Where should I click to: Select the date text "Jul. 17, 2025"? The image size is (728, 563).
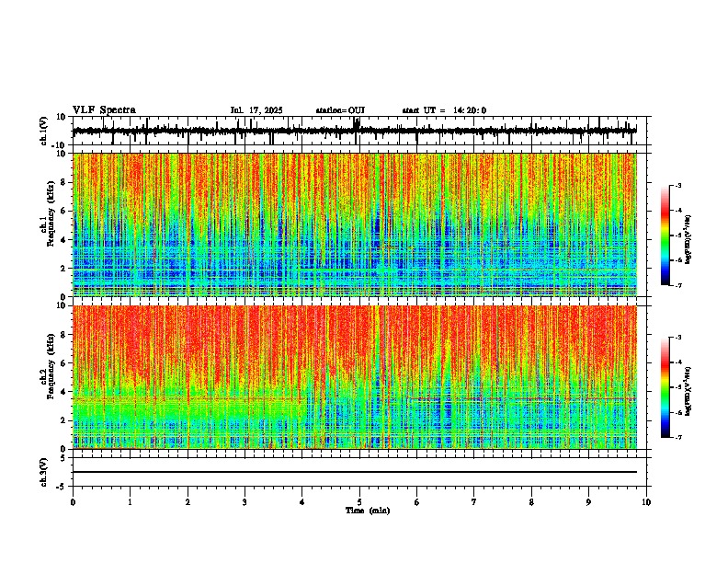tap(256, 110)
